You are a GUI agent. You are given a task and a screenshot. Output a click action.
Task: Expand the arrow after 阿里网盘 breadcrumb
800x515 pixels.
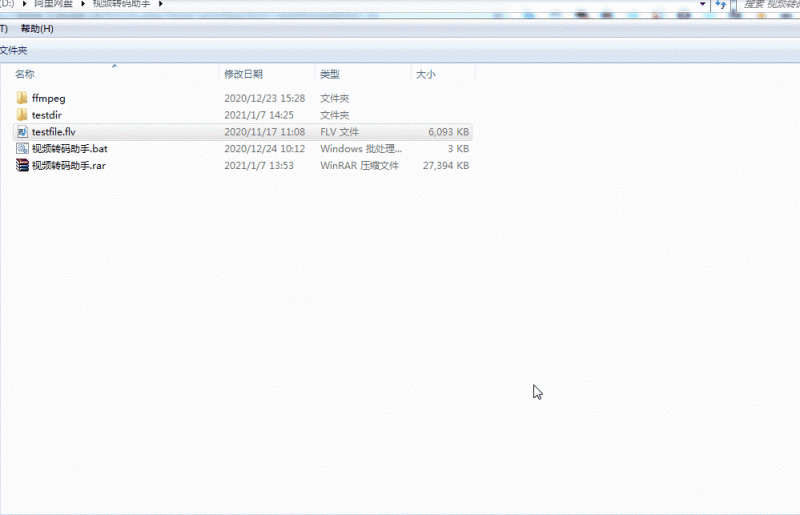coord(82,5)
